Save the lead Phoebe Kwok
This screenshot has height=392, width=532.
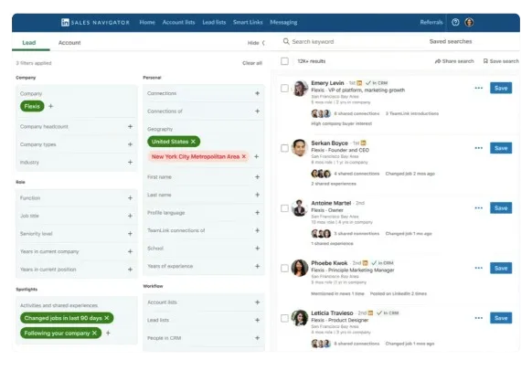click(501, 269)
